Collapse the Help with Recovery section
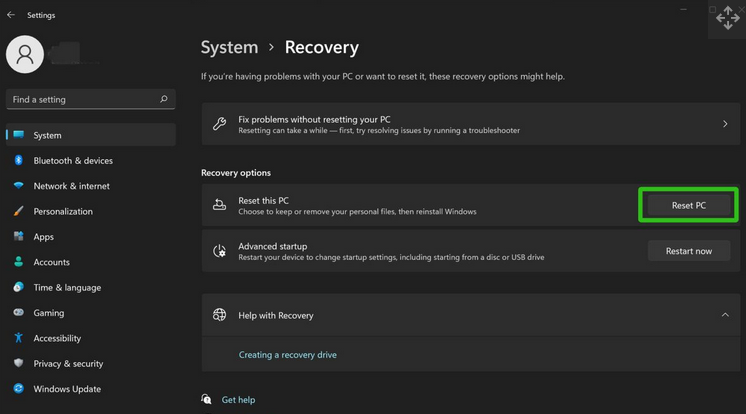 (x=725, y=315)
